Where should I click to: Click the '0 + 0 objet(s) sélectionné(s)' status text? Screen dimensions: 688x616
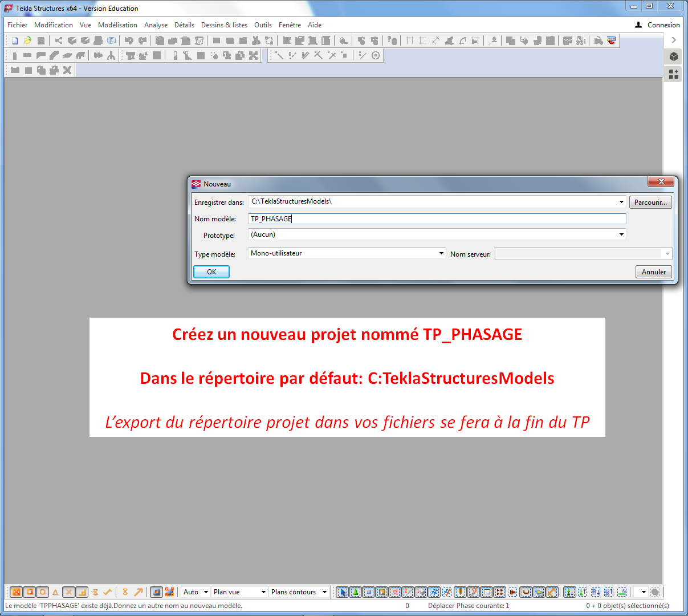point(628,606)
